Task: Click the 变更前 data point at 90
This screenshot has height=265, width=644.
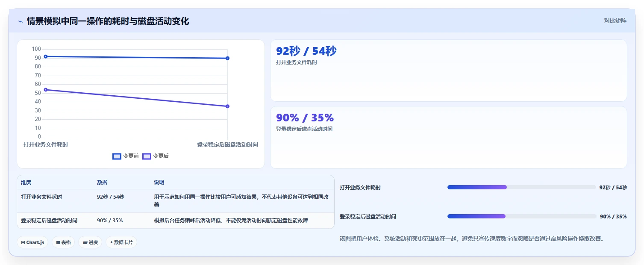Action: 227,58
